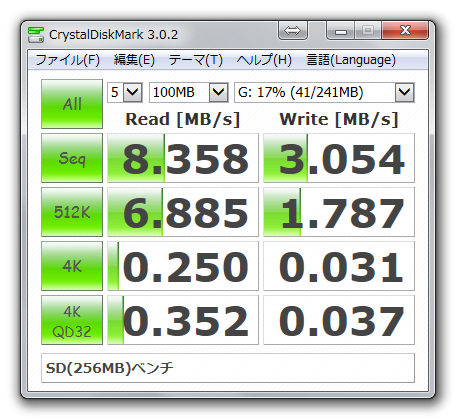456x419 pixels.
Task: Click the 4K read value 0.250
Action: coord(183,266)
